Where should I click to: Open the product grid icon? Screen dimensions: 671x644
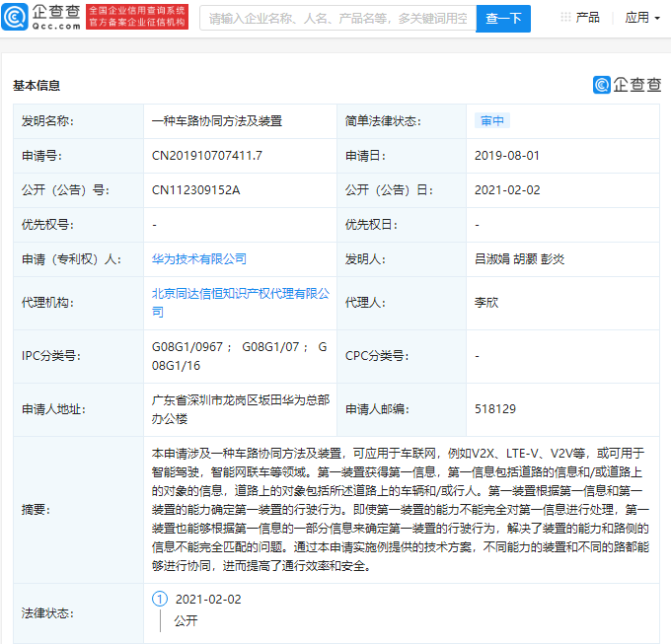pyautogui.click(x=565, y=17)
